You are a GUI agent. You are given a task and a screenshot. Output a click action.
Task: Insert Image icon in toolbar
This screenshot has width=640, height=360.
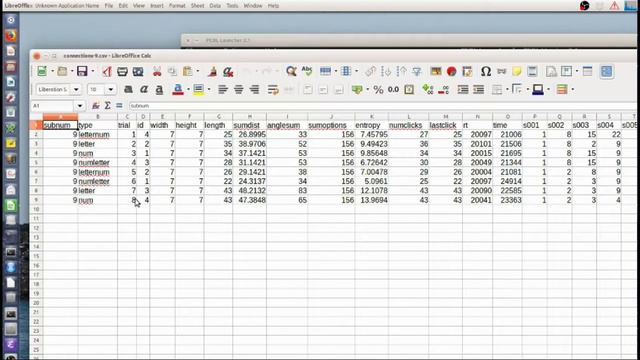pyautogui.click(x=436, y=71)
